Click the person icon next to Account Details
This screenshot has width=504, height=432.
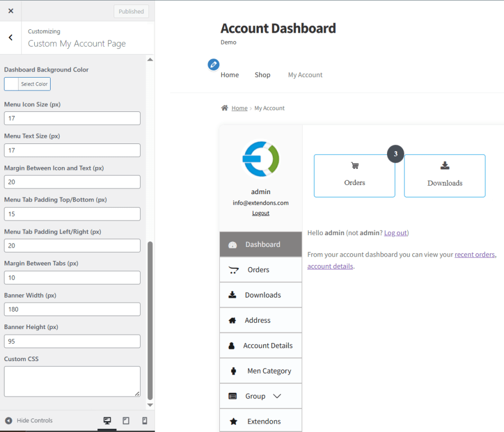click(232, 345)
